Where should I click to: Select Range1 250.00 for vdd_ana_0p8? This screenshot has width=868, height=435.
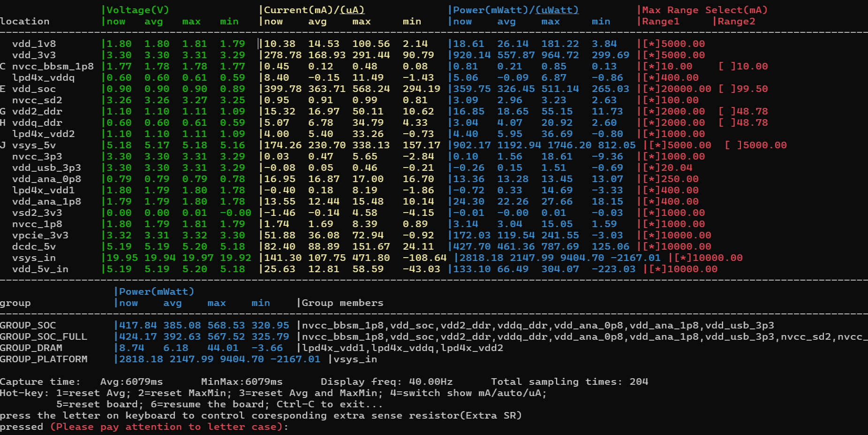[x=652, y=178]
